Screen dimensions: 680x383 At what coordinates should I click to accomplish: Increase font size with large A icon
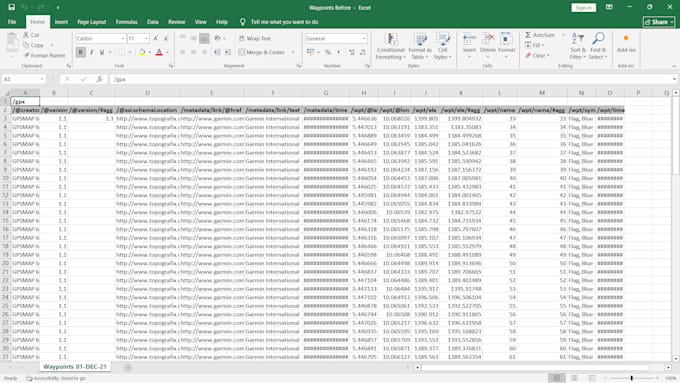[156, 38]
